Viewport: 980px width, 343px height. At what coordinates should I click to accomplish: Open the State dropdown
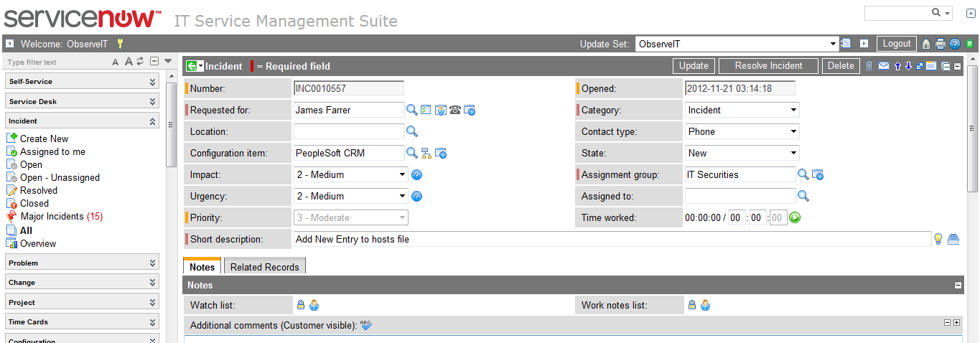[742, 153]
